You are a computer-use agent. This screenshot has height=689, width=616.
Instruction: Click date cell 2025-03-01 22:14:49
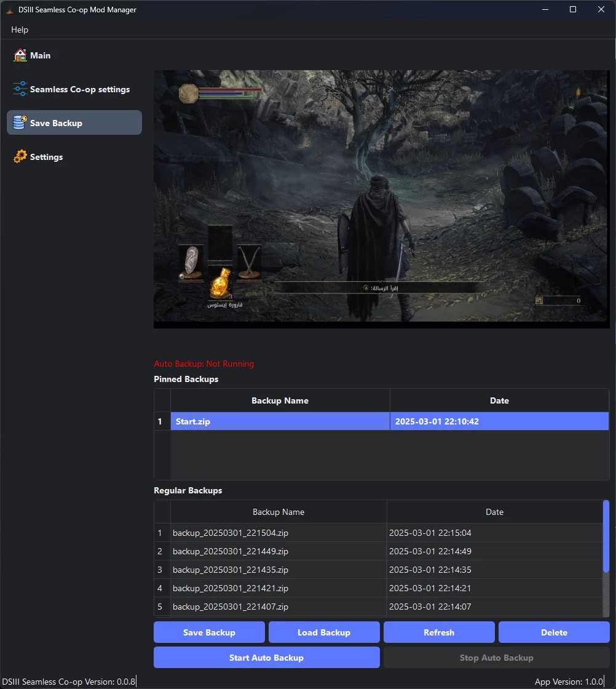[494, 551]
